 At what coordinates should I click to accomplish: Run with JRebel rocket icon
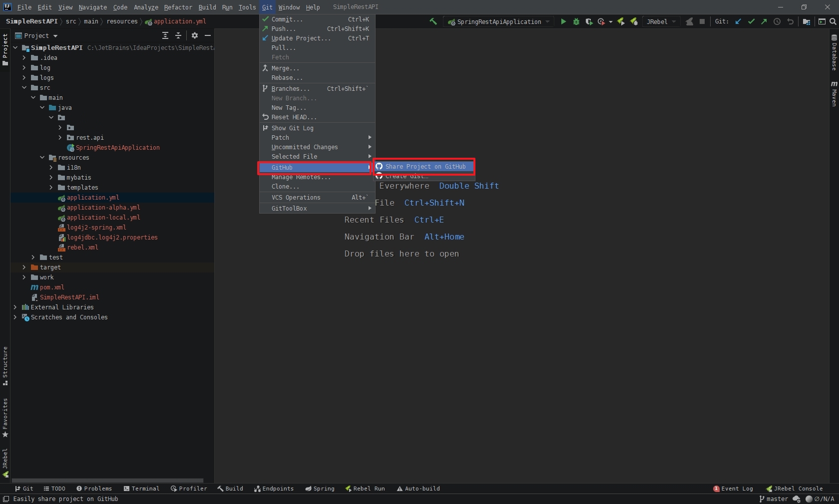click(621, 21)
